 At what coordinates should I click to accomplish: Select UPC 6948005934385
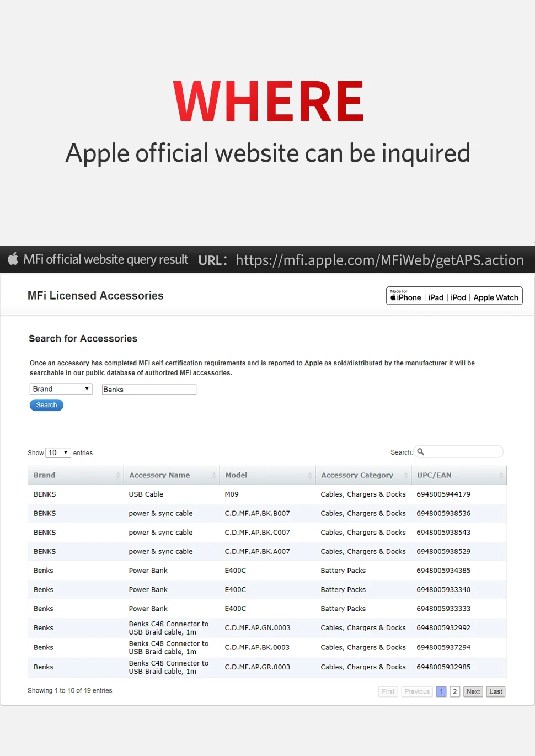click(x=443, y=571)
